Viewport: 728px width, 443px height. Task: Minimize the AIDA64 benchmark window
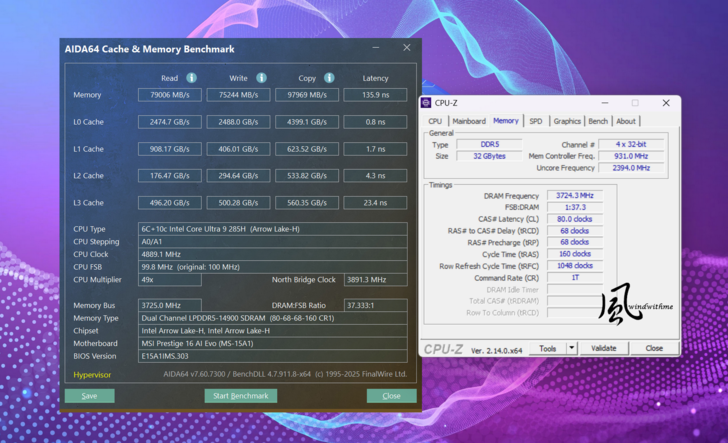point(376,48)
